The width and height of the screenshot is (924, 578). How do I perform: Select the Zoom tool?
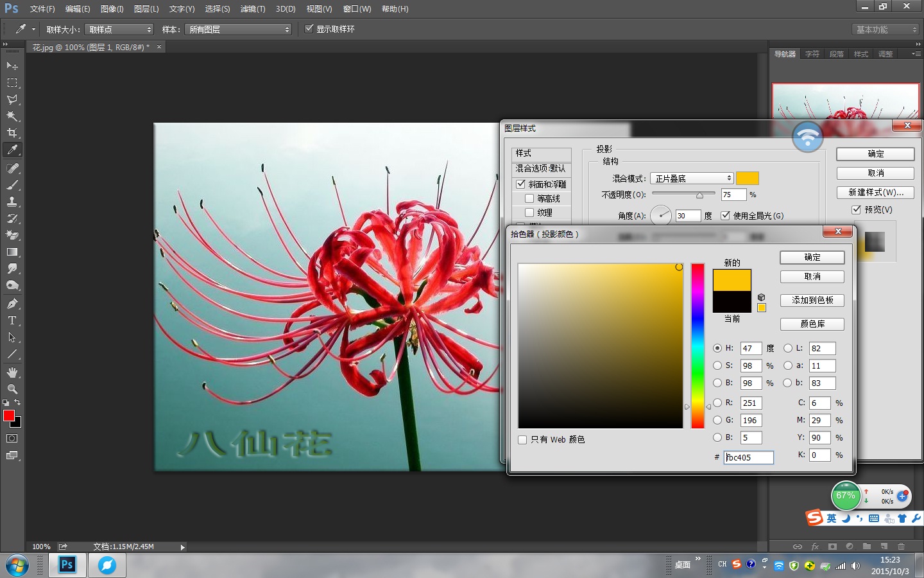[11, 389]
